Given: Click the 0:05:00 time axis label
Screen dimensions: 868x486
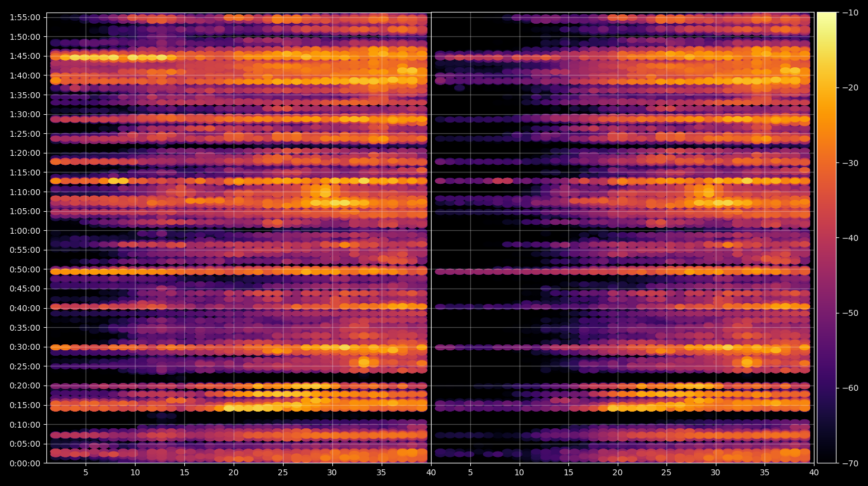Looking at the screenshot, I should click(x=25, y=444).
